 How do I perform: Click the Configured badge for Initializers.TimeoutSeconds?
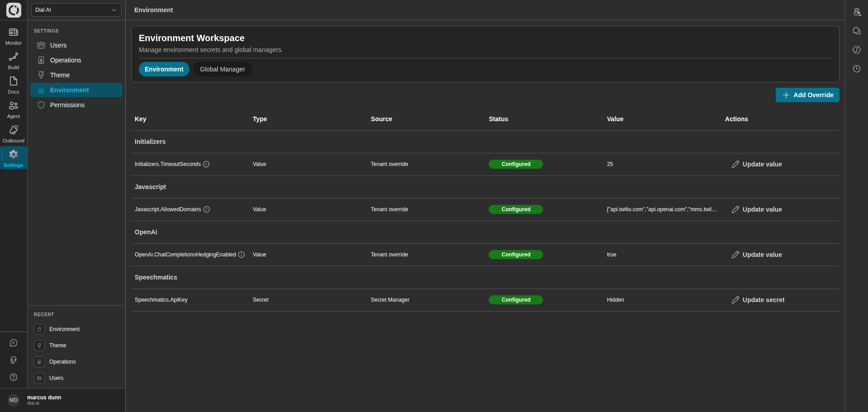516,164
